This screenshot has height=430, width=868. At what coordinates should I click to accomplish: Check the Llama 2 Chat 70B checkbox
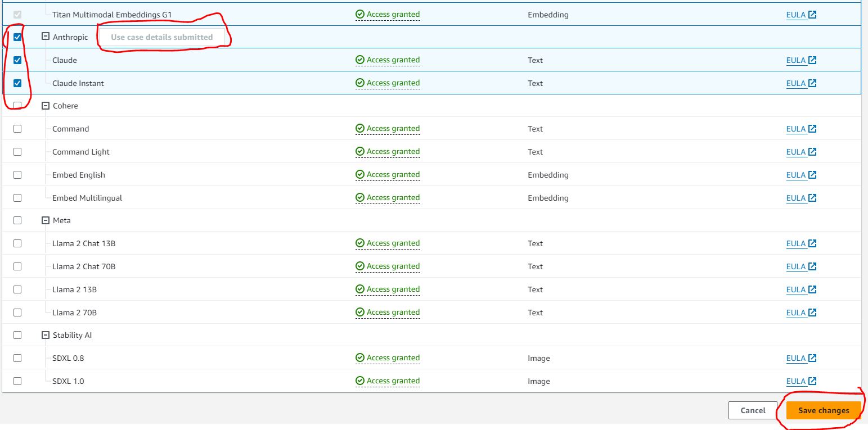[x=17, y=266]
